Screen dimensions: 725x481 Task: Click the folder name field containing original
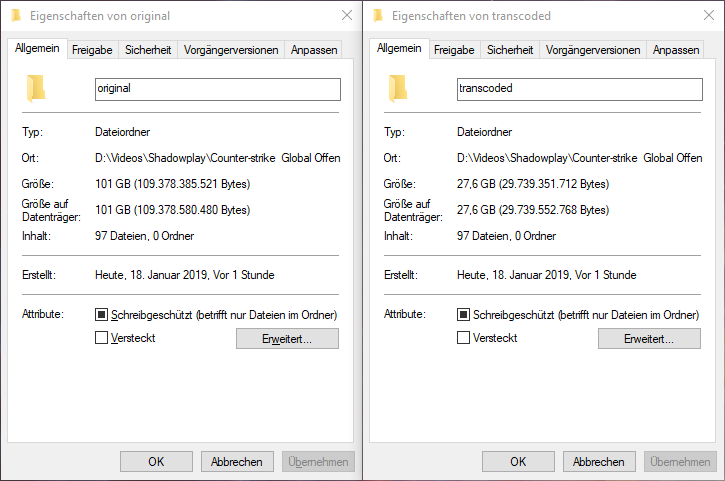(217, 89)
